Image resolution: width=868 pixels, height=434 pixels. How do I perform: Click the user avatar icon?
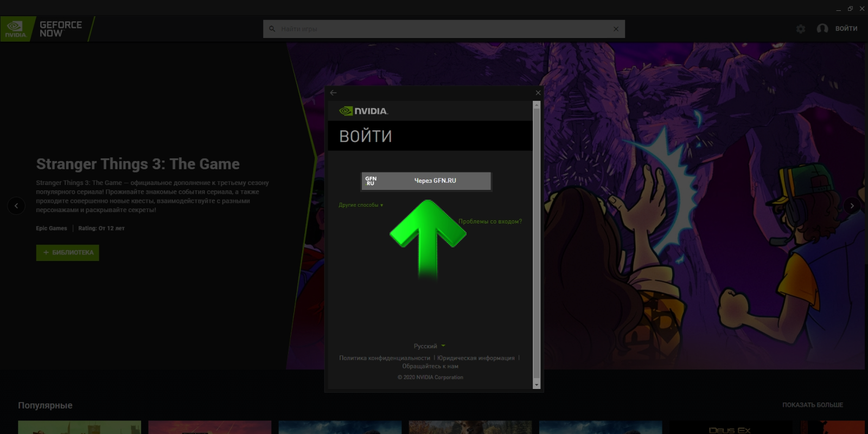coord(822,29)
